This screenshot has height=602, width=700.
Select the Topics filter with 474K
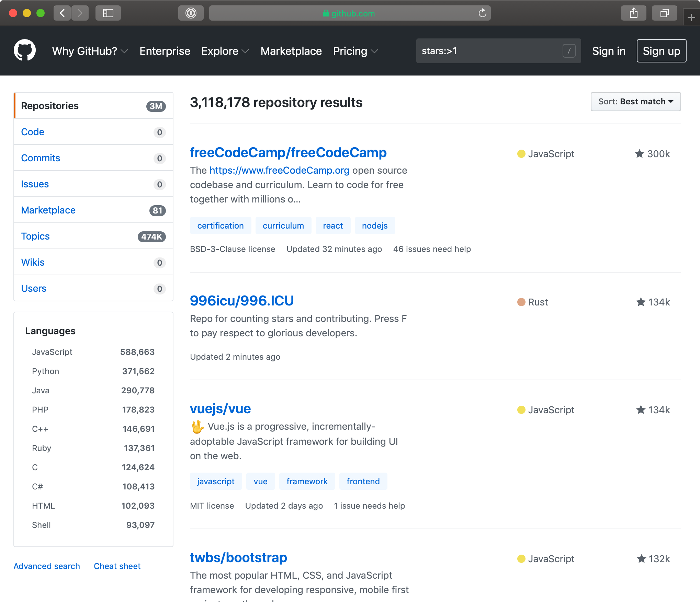93,236
